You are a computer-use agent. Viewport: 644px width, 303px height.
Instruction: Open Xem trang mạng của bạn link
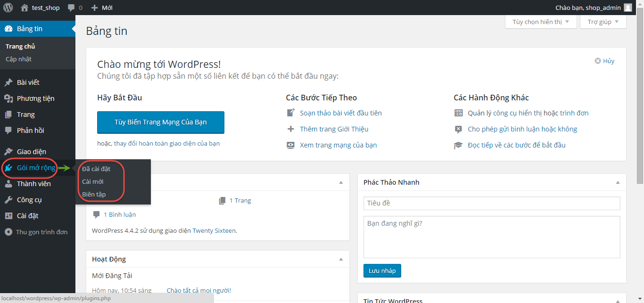(339, 145)
